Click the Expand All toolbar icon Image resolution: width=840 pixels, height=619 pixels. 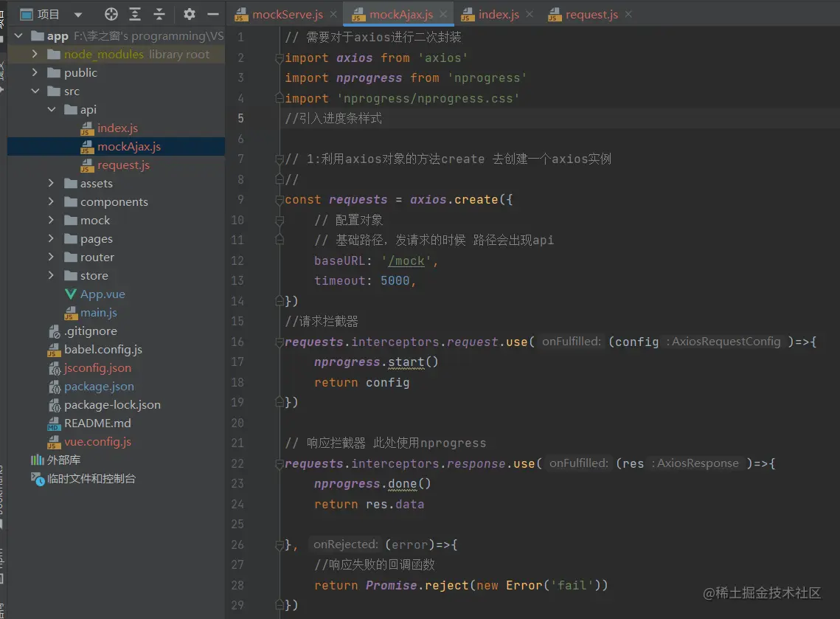tap(135, 14)
